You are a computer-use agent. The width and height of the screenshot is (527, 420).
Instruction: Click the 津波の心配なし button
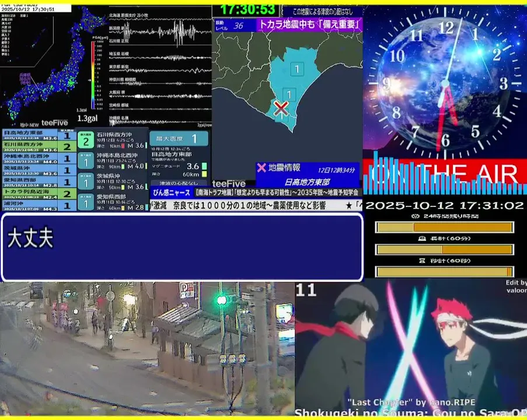[179, 183]
